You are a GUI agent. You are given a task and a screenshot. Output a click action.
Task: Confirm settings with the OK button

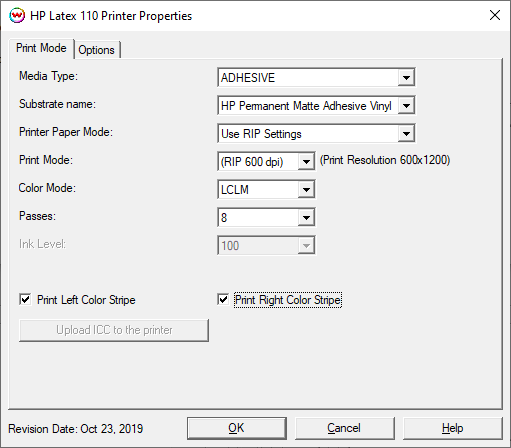click(x=236, y=428)
